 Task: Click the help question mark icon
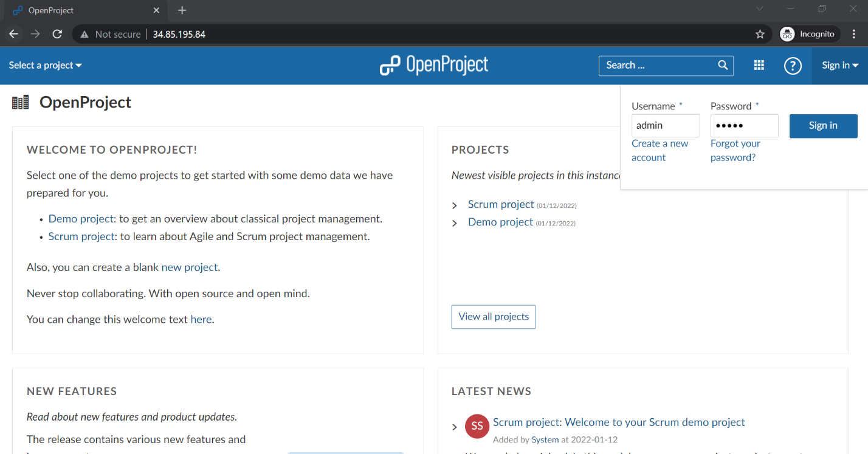pos(793,66)
